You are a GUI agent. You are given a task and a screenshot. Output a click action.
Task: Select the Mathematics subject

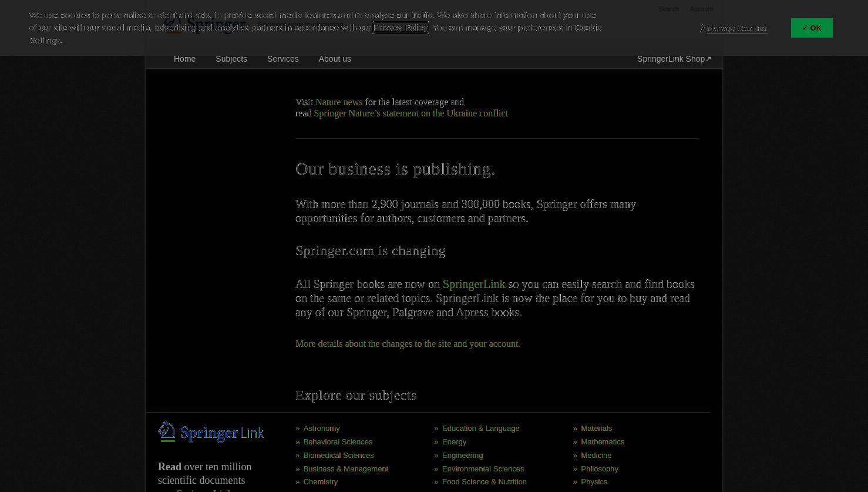coord(603,442)
